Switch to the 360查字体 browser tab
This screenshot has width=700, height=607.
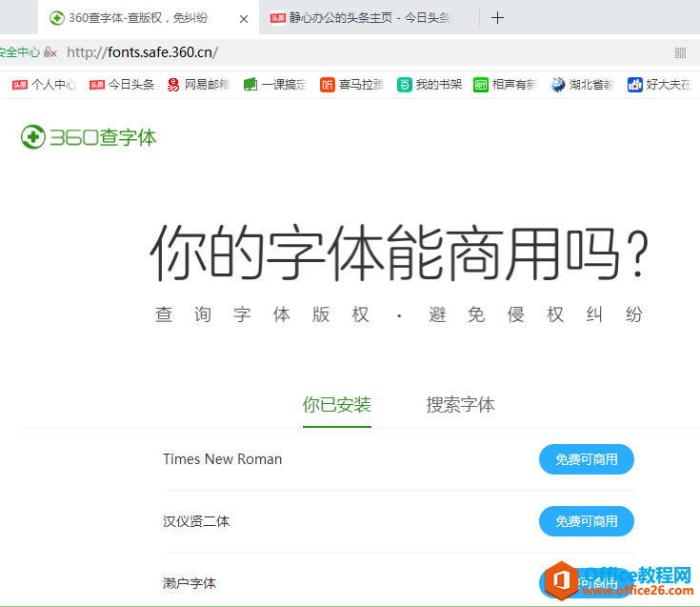149,18
